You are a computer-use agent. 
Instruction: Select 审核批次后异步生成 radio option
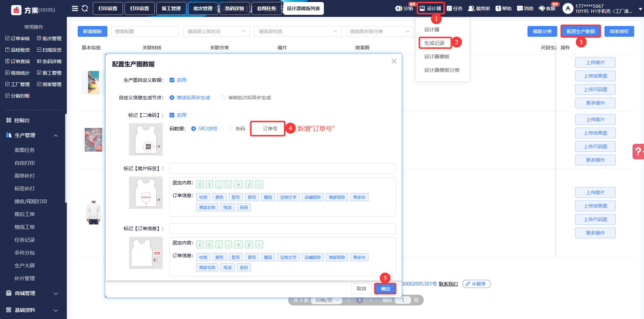(223, 98)
